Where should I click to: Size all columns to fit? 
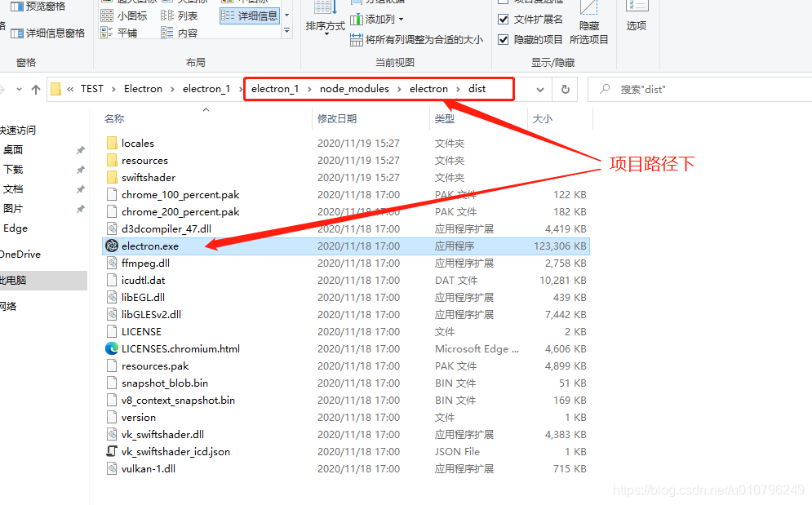[417, 39]
